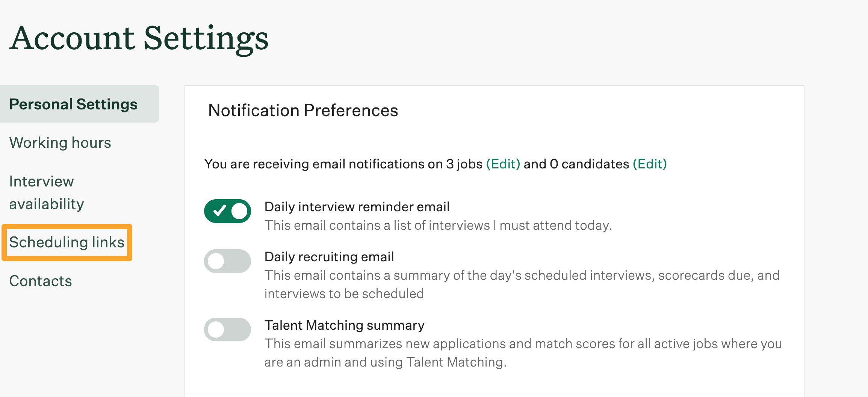The image size is (868, 397).
Task: Enable the Talent Matching summary toggle
Action: pyautogui.click(x=227, y=330)
